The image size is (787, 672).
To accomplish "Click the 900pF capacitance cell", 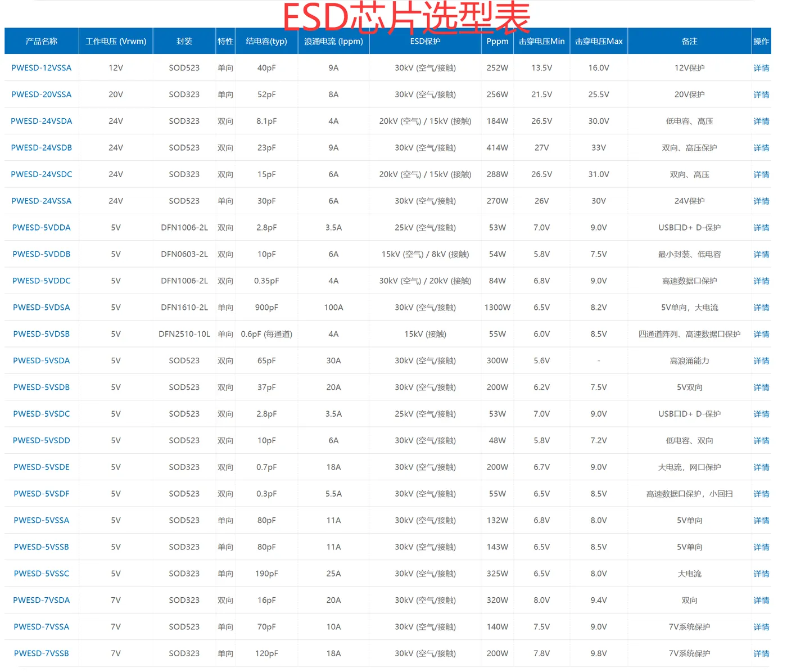I will [x=266, y=308].
